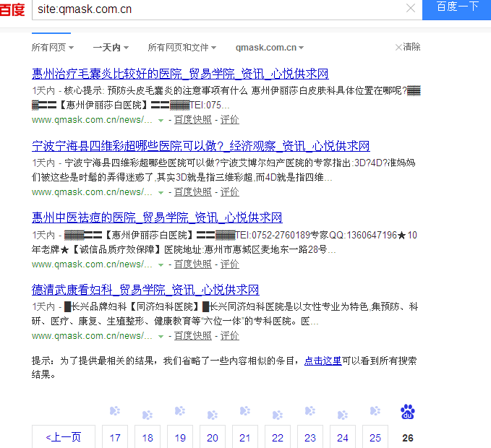Open the 一天内 time filter dropdown
The image size is (491, 448).
(x=111, y=47)
